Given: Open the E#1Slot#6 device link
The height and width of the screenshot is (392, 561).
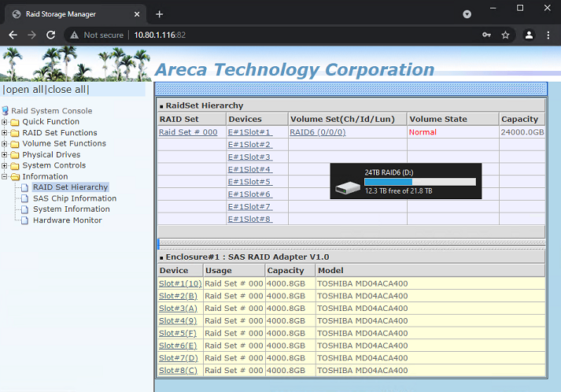Looking at the screenshot, I should tap(249, 194).
